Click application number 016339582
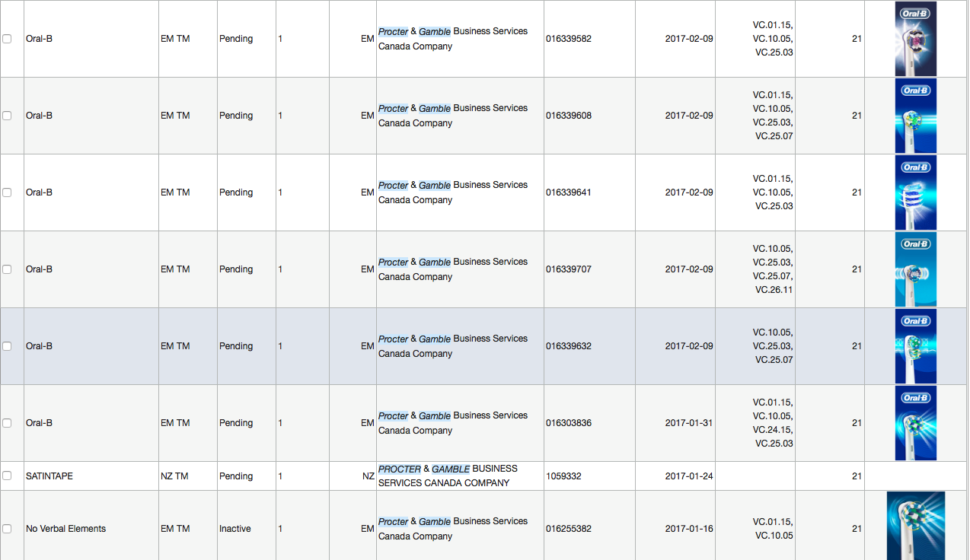The height and width of the screenshot is (560, 970). pyautogui.click(x=569, y=39)
